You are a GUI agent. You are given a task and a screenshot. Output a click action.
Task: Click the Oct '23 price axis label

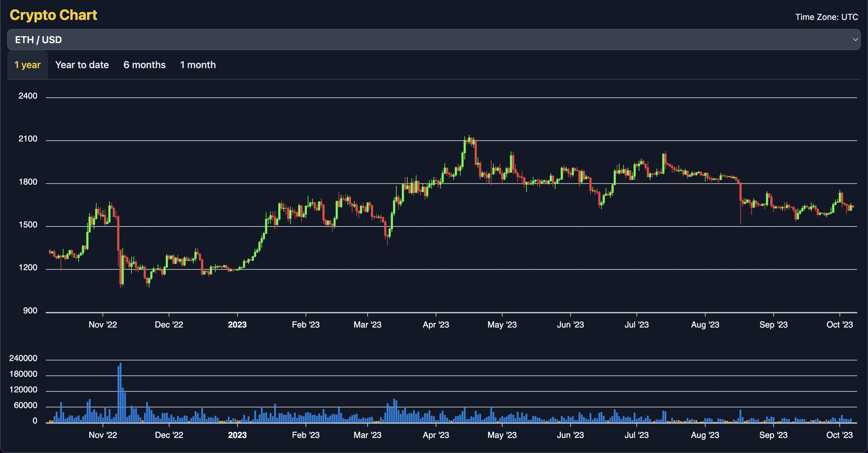pyautogui.click(x=839, y=325)
